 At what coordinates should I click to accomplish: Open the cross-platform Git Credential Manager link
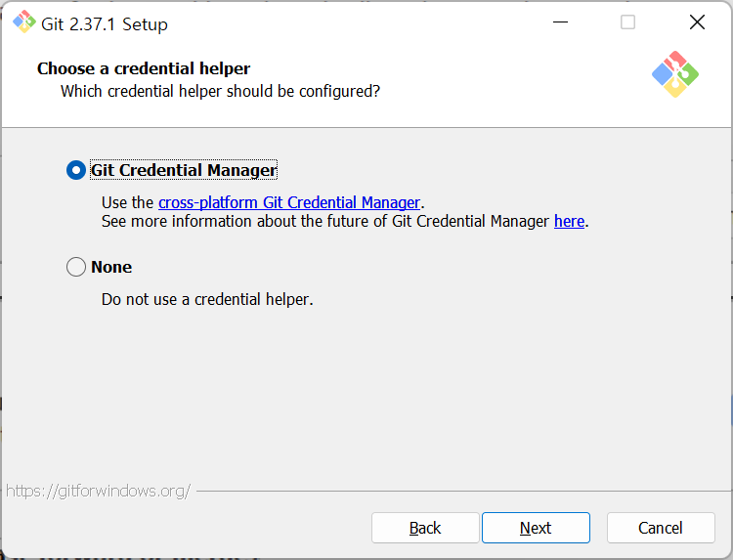click(x=289, y=202)
